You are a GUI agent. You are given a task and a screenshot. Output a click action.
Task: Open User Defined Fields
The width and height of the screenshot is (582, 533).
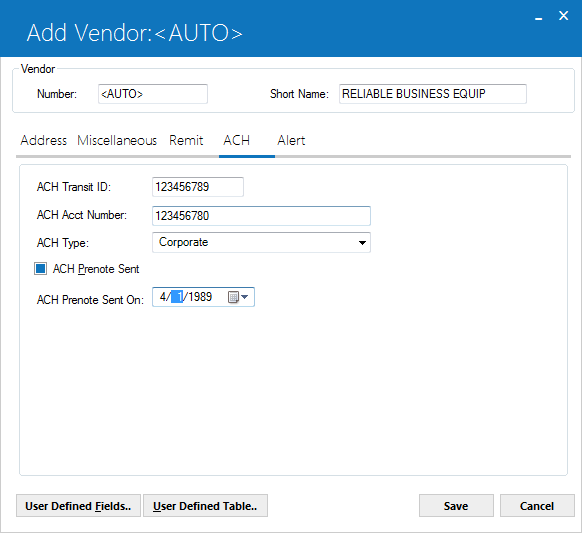click(x=78, y=506)
